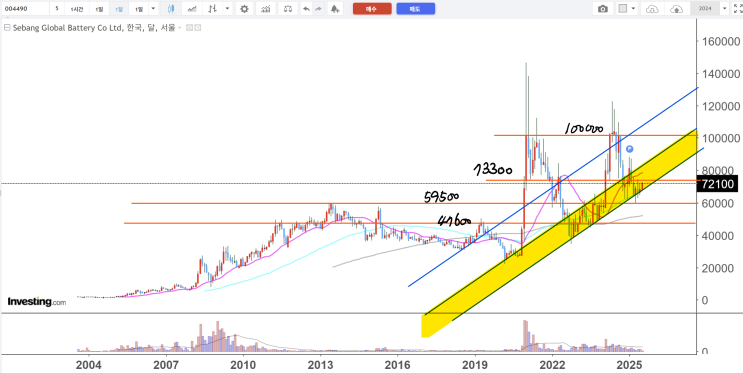Click the 2022 label on time axis

point(552,365)
